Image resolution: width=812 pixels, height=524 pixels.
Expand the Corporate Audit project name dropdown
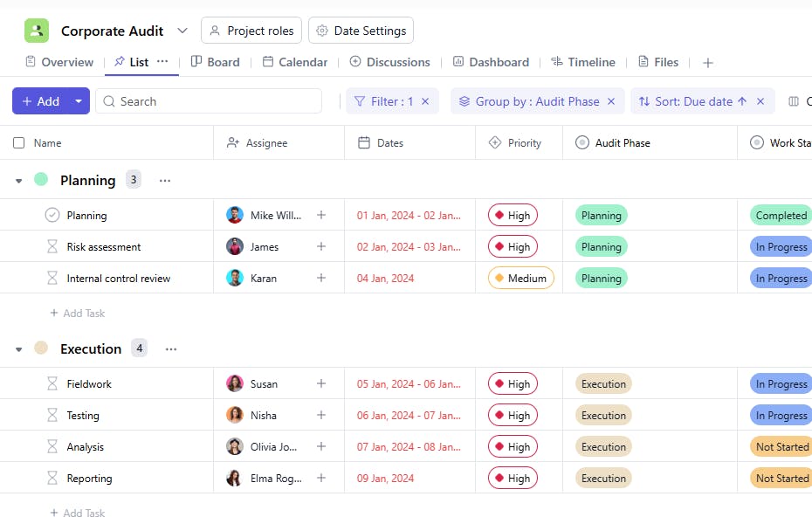pyautogui.click(x=182, y=31)
